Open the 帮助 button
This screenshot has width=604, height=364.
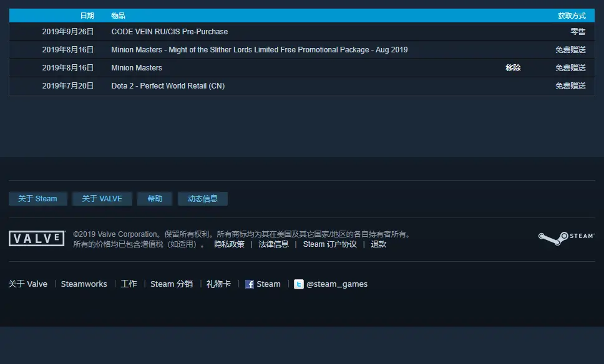click(155, 199)
